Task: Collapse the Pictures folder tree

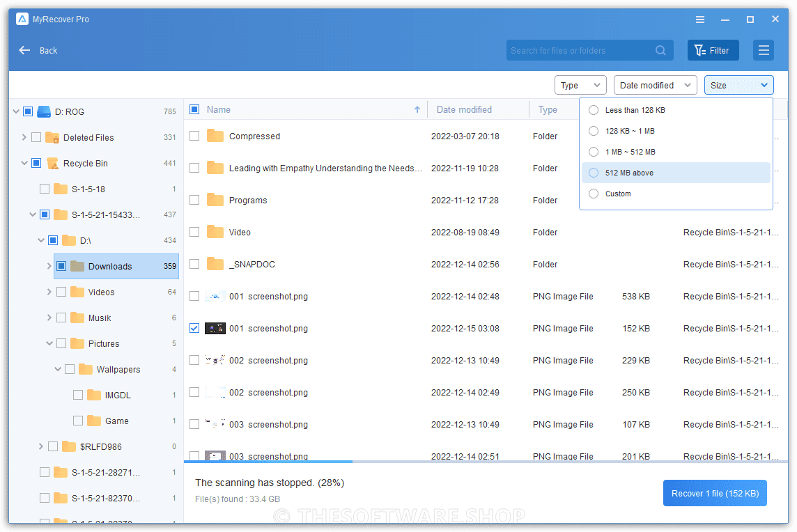Action: point(49,344)
